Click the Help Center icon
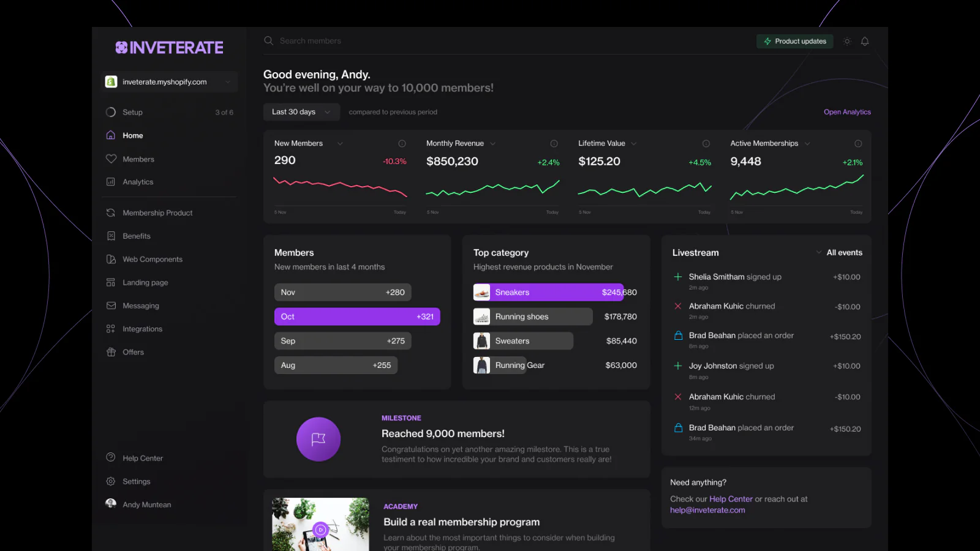 [111, 457]
